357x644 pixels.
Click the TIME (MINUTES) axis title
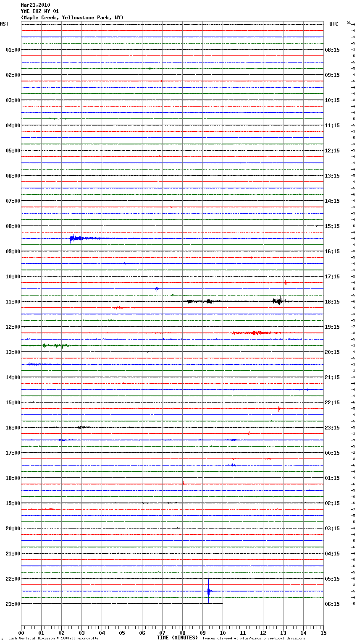[177, 638]
